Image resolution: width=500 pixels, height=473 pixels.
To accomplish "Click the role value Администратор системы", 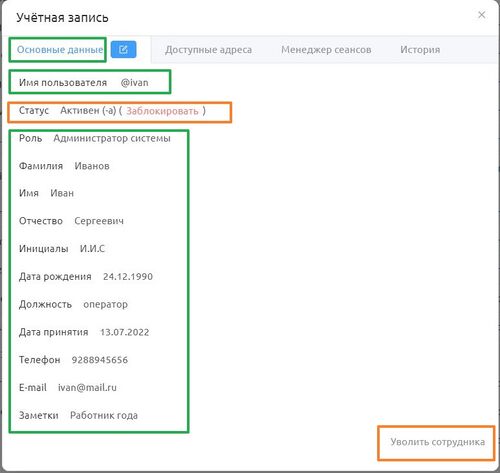I will [112, 138].
